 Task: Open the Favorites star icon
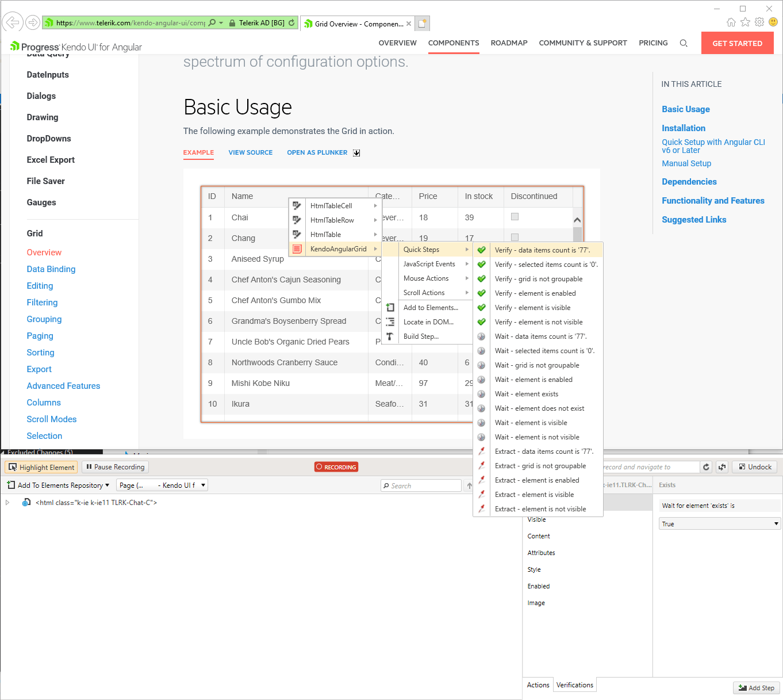click(745, 22)
